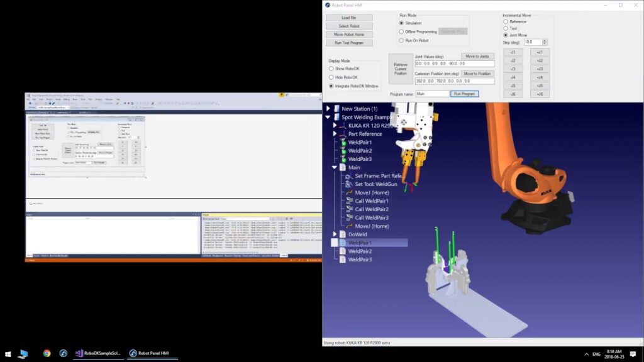Open the notification center icon

click(x=633, y=353)
